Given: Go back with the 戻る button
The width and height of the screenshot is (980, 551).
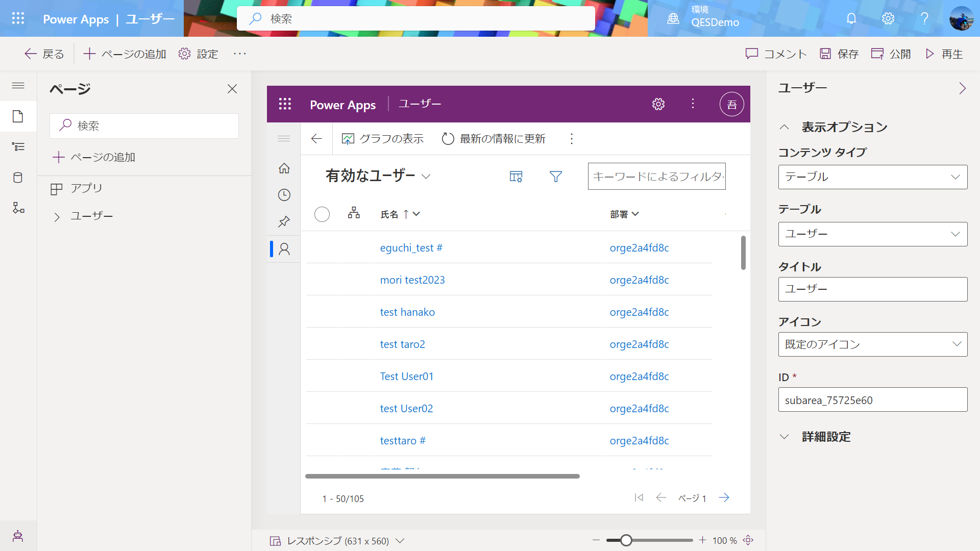Looking at the screenshot, I should [44, 54].
